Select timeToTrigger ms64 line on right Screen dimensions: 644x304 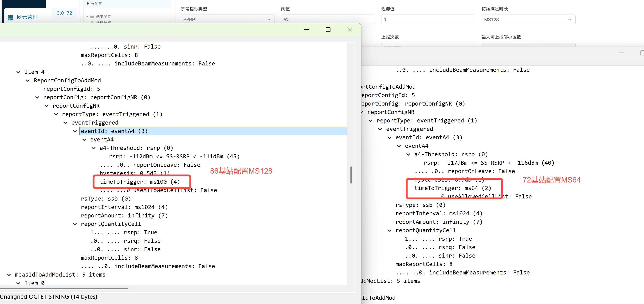coord(452,188)
